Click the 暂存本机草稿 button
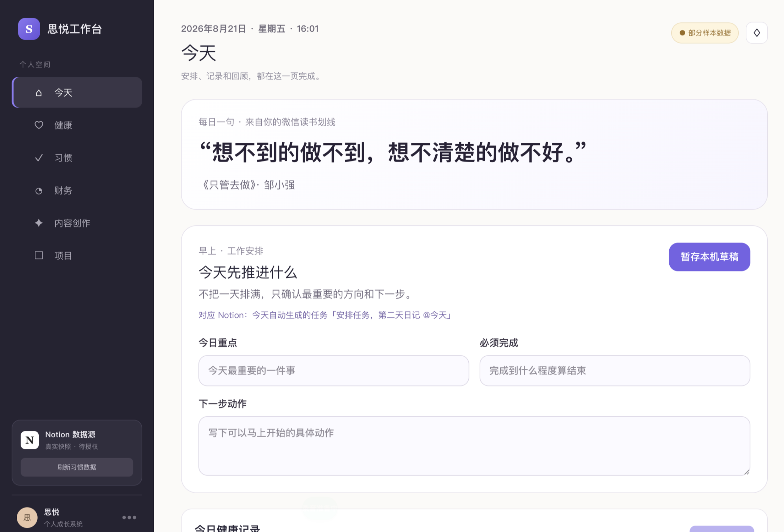This screenshot has width=784, height=532. [x=709, y=257]
